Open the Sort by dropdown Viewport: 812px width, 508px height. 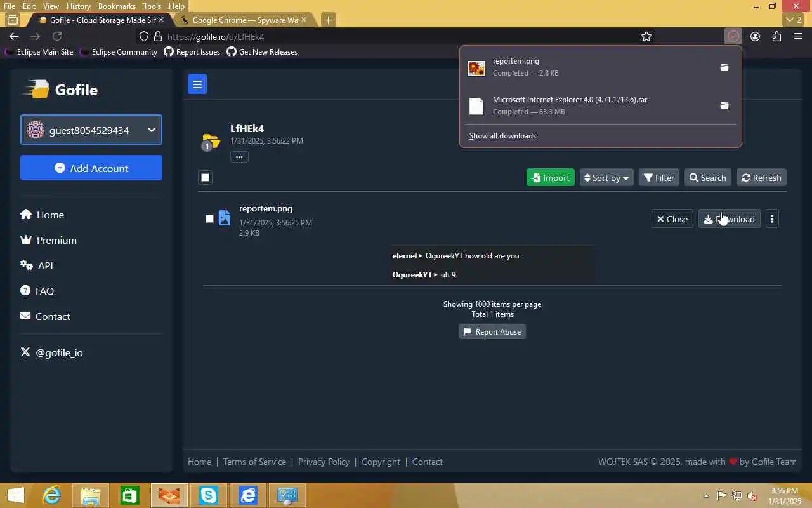point(606,177)
